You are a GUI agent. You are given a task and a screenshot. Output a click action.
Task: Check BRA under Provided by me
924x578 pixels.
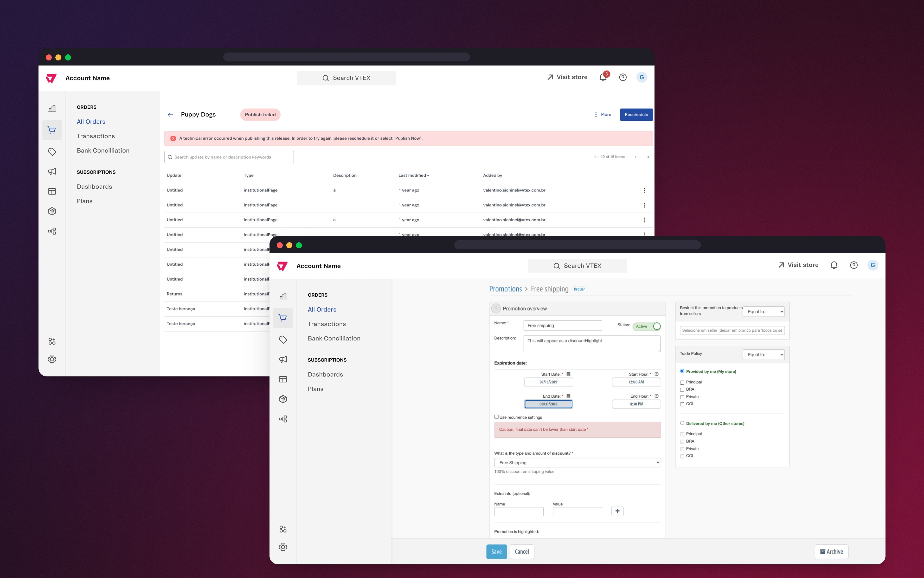click(x=682, y=390)
